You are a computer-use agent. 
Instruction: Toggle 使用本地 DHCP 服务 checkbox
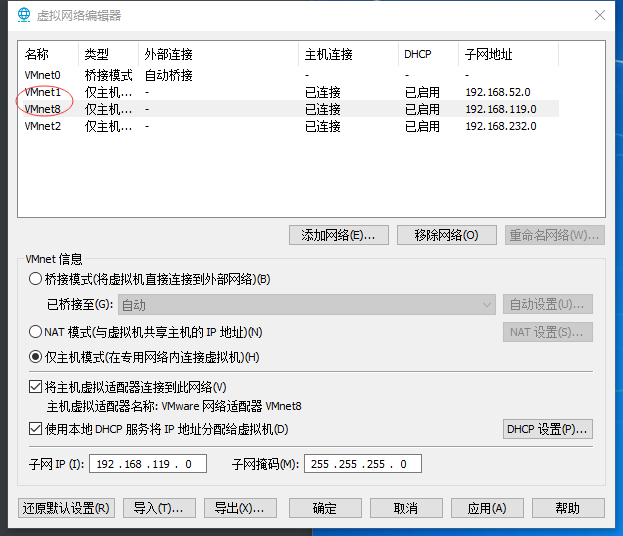35,429
